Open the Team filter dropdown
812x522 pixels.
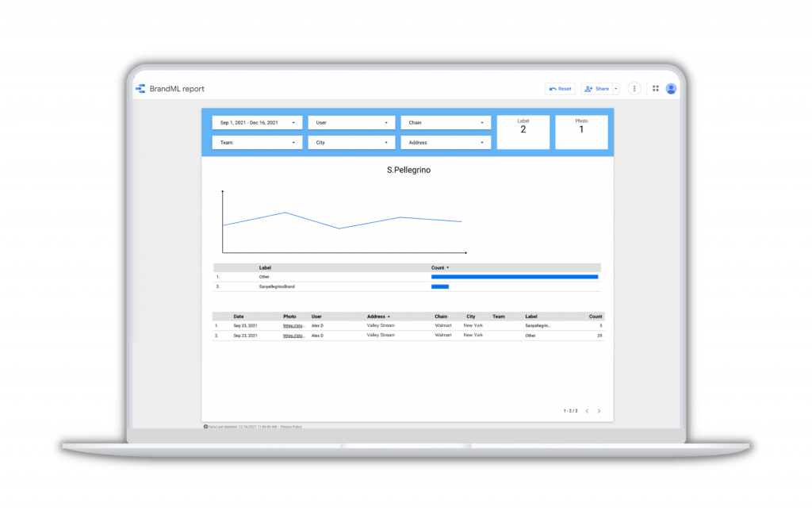pos(257,143)
